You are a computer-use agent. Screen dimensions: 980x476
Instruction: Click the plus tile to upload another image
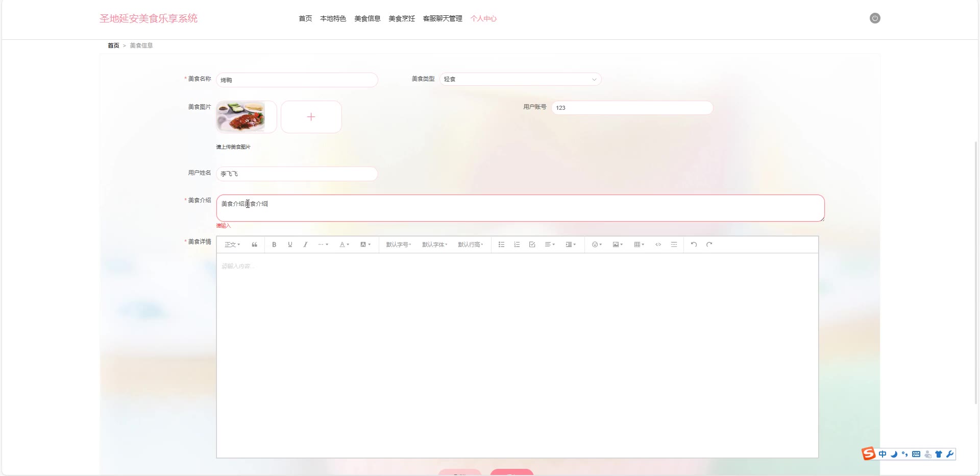click(x=311, y=117)
